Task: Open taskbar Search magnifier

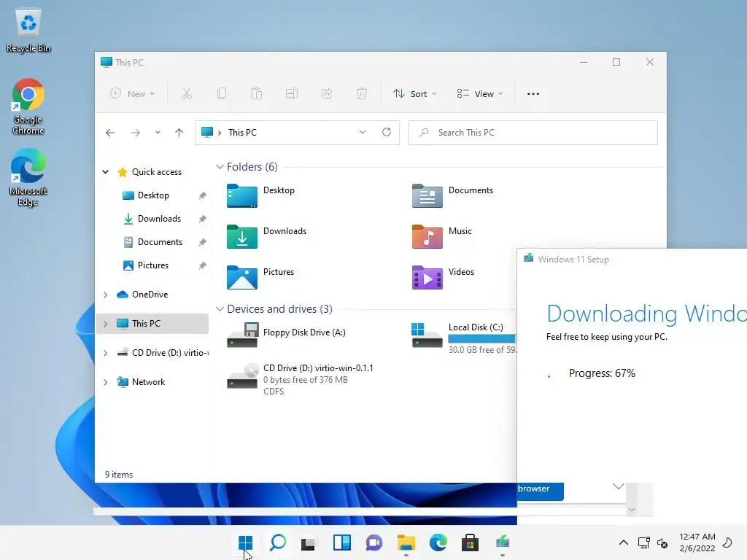Action: click(278, 542)
